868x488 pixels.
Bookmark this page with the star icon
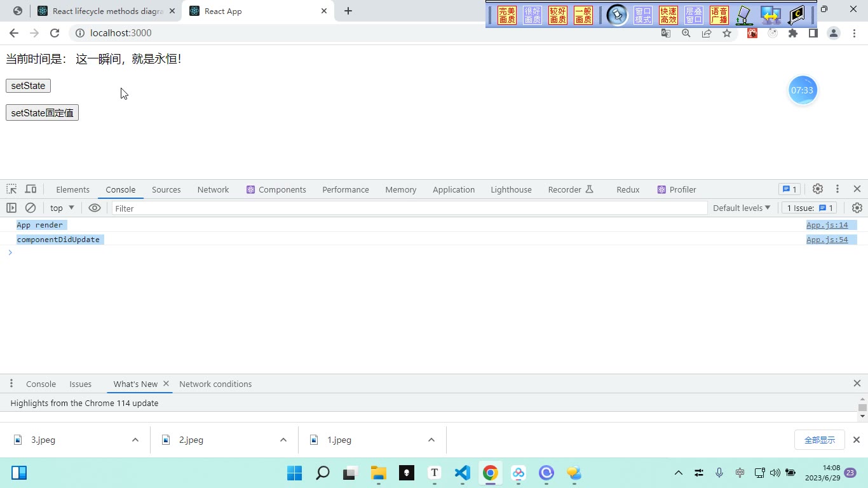727,33
